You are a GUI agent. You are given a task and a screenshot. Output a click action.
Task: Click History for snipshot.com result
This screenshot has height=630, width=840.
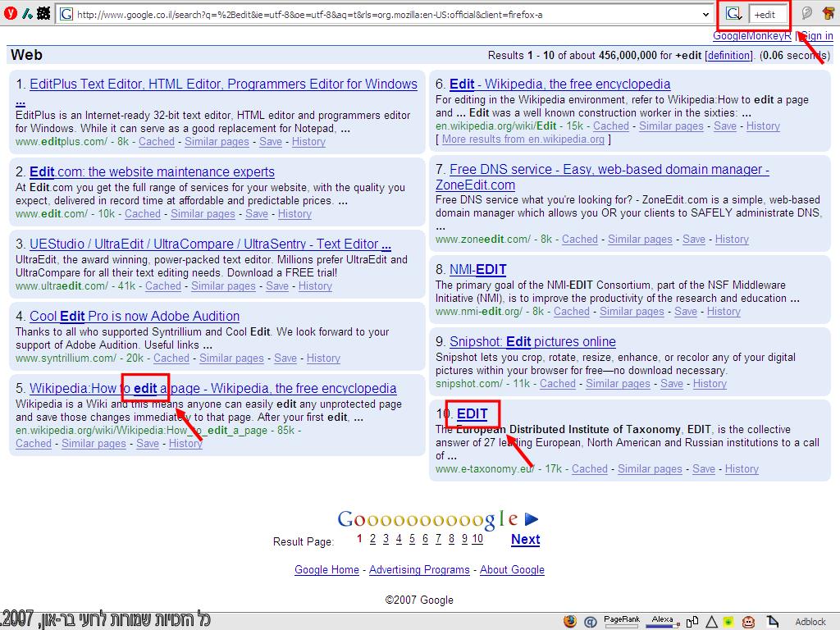click(710, 384)
